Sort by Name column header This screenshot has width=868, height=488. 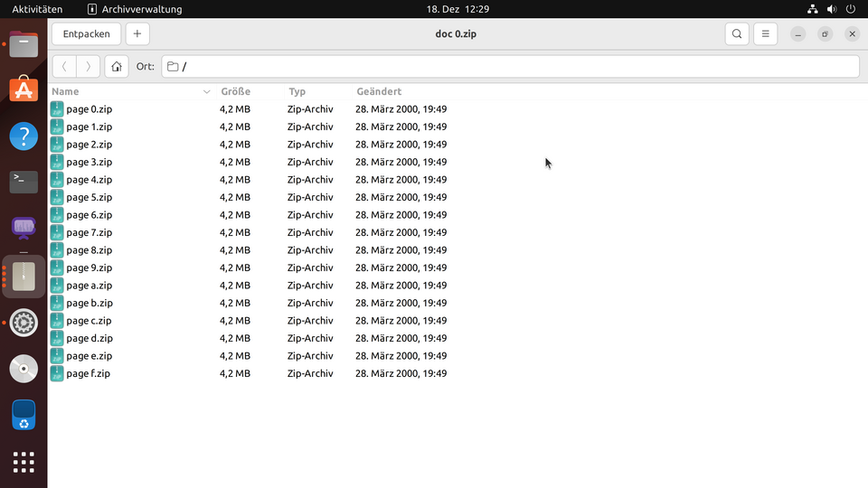66,91
